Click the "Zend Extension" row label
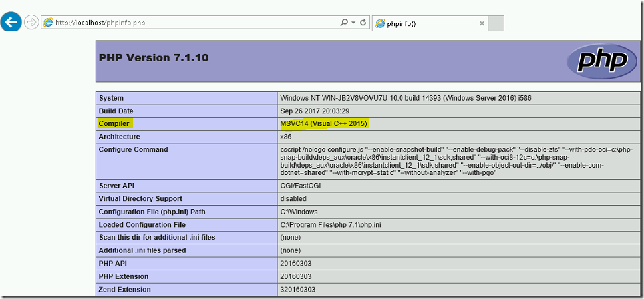Image resolution: width=644 pixels, height=299 pixels. [125, 290]
